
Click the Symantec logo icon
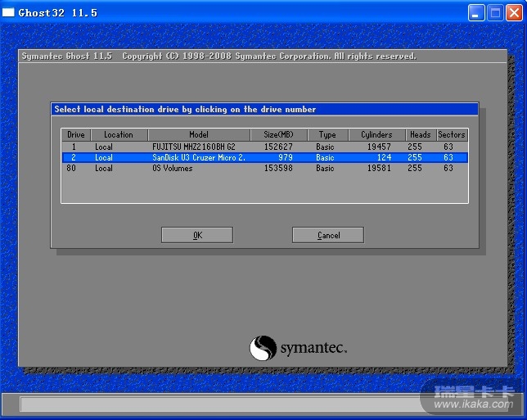pos(263,348)
